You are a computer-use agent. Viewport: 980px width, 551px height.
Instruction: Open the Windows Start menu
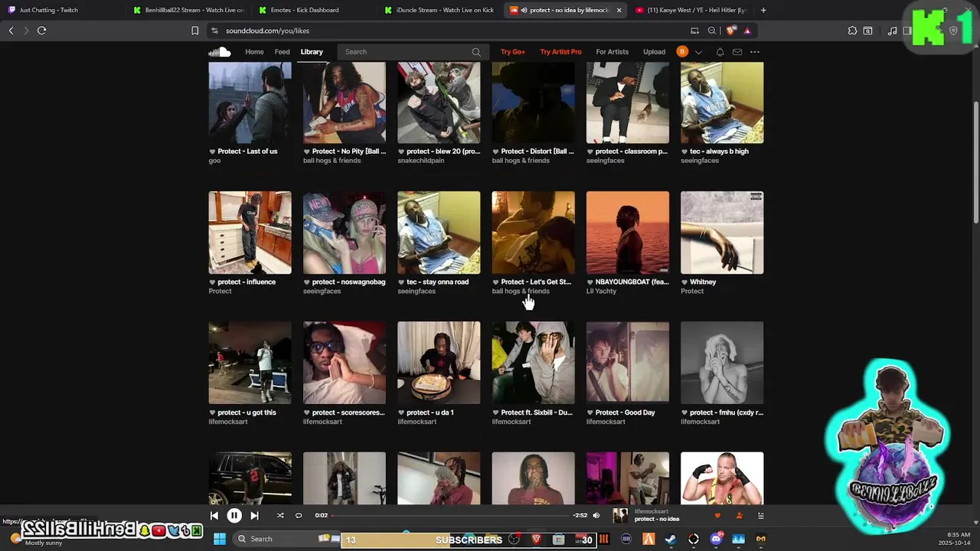coord(220,539)
